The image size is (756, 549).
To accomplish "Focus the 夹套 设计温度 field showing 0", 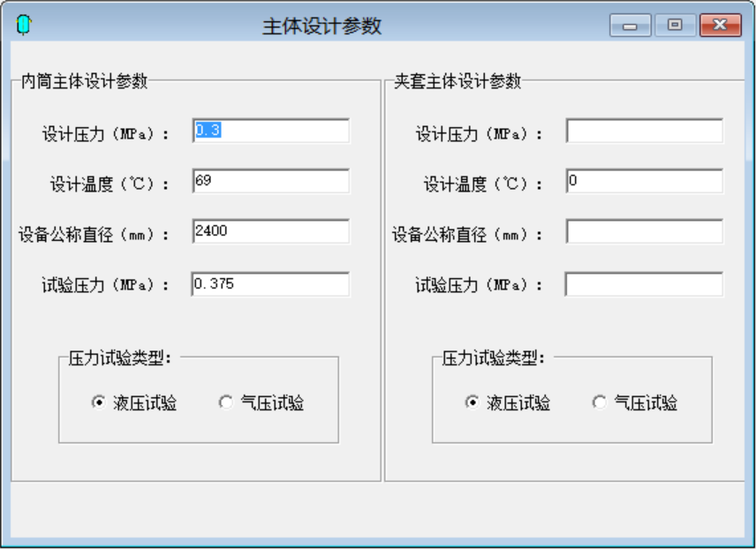I will click(644, 182).
